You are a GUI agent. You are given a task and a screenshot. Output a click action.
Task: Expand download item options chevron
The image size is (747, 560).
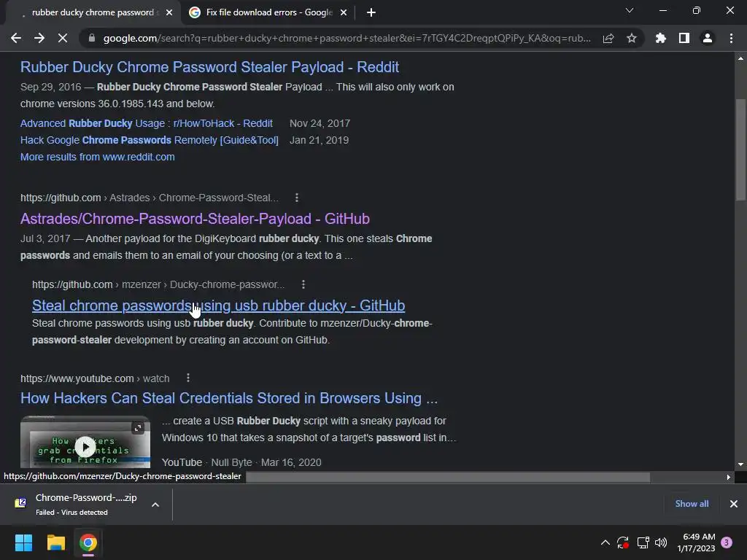coord(155,505)
